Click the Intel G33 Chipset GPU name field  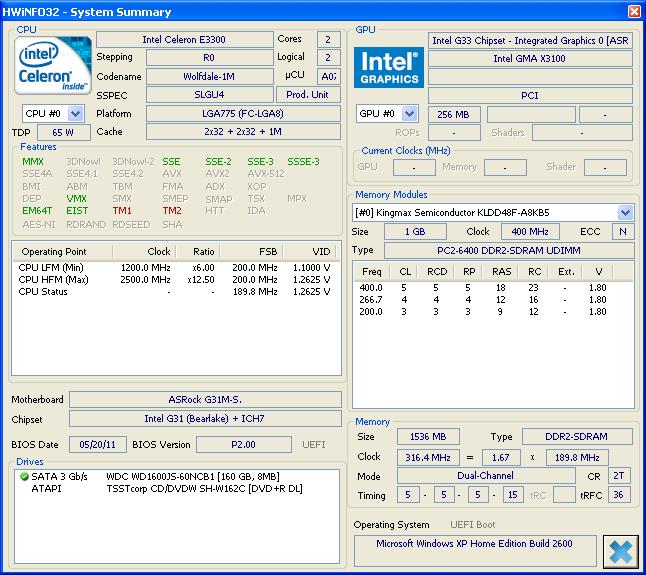click(x=530, y=40)
